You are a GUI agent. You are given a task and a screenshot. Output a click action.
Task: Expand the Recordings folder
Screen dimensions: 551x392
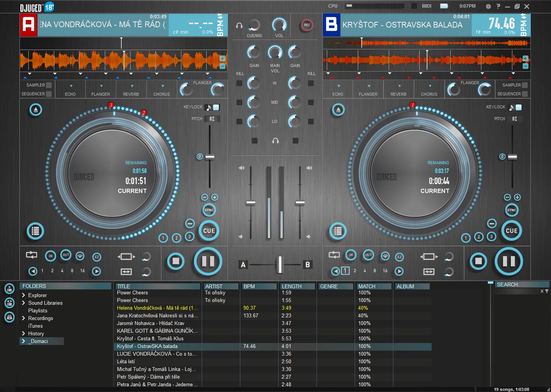click(24, 318)
